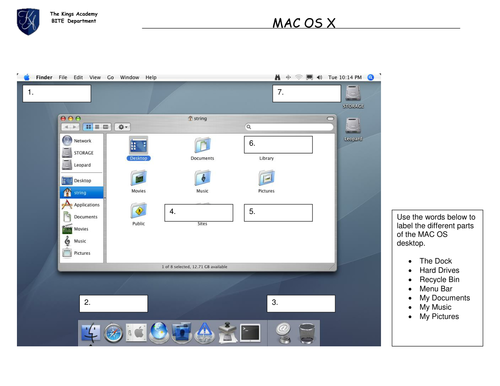Switch to column view
The image size is (500, 386).
pyautogui.click(x=106, y=127)
